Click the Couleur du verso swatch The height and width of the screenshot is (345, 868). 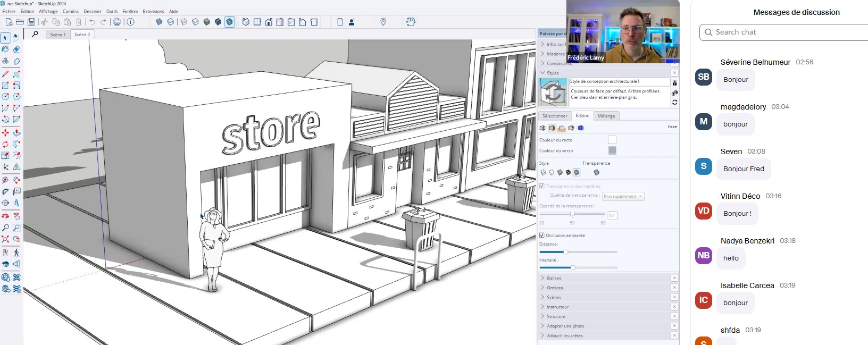point(612,150)
